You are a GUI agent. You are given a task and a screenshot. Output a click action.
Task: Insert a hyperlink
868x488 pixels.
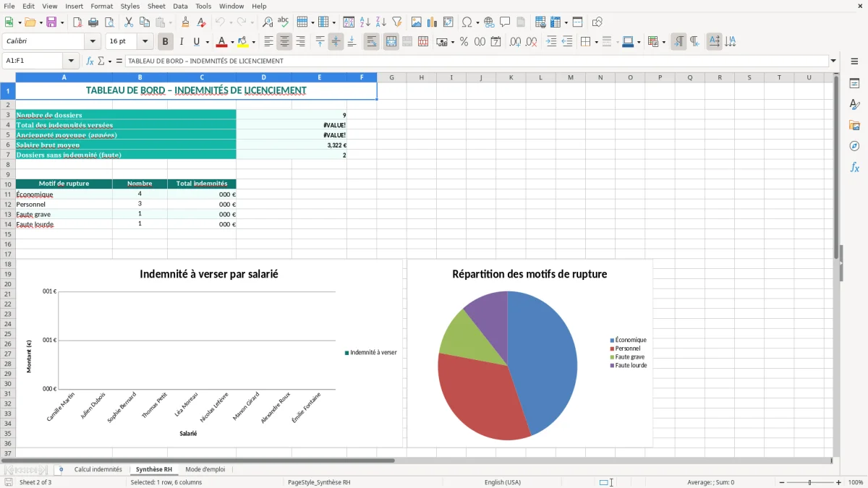point(489,22)
